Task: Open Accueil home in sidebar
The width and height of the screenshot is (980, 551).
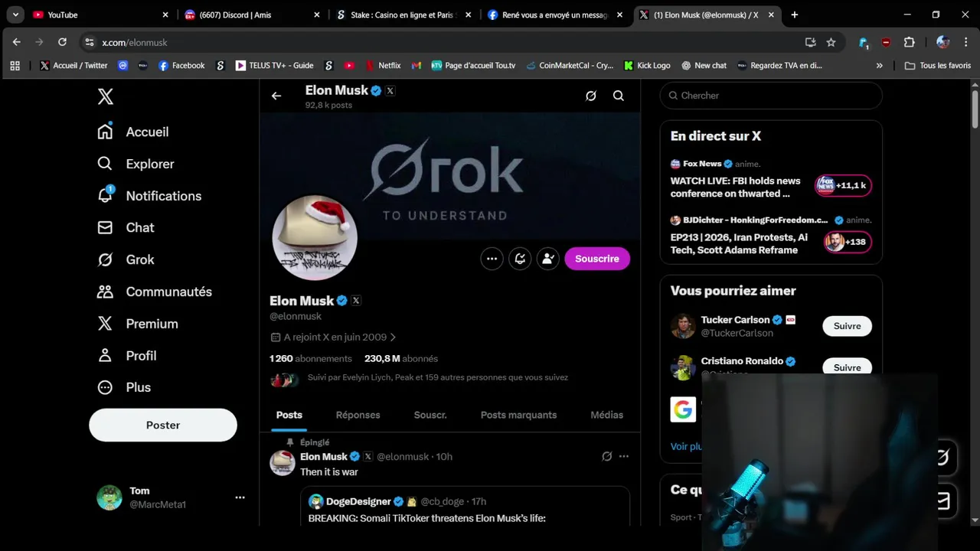Action: pos(133,132)
